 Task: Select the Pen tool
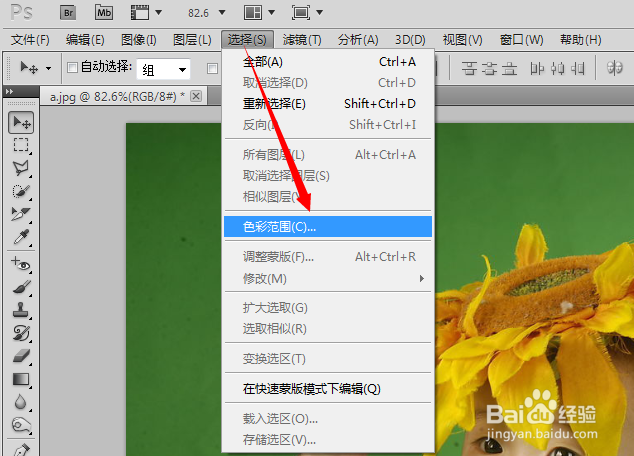click(x=21, y=449)
